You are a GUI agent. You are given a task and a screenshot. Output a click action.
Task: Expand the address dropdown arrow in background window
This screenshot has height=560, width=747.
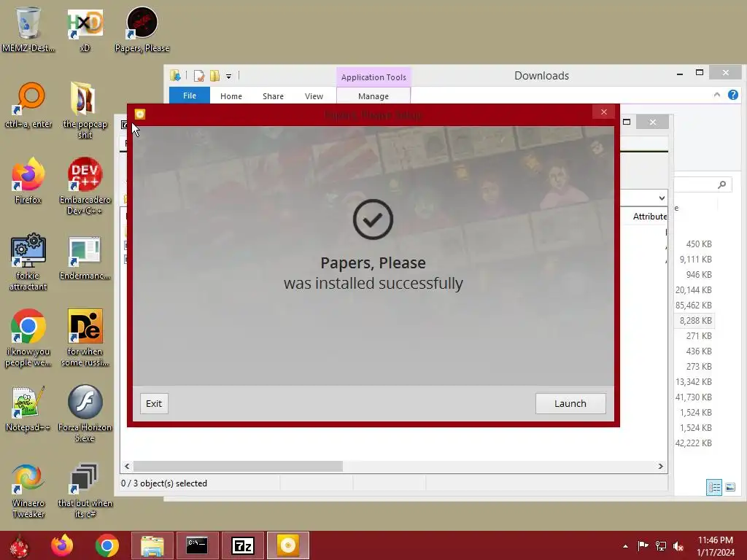pos(662,198)
